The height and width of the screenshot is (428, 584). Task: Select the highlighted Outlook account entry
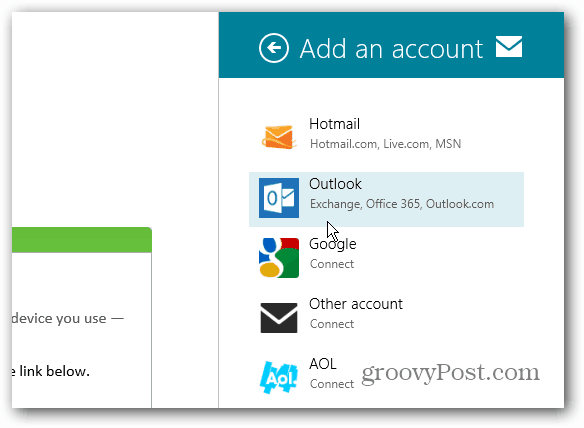coord(386,199)
